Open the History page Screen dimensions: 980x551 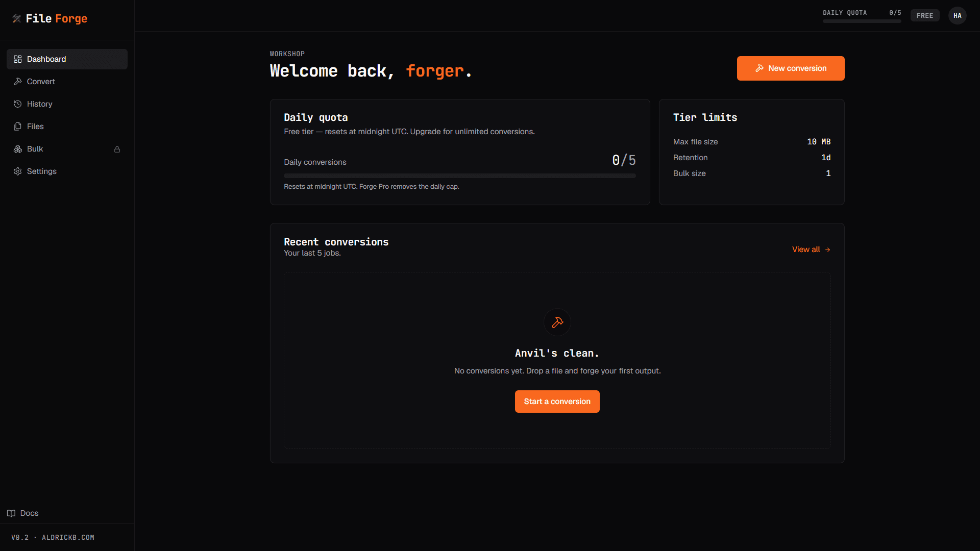(67, 104)
